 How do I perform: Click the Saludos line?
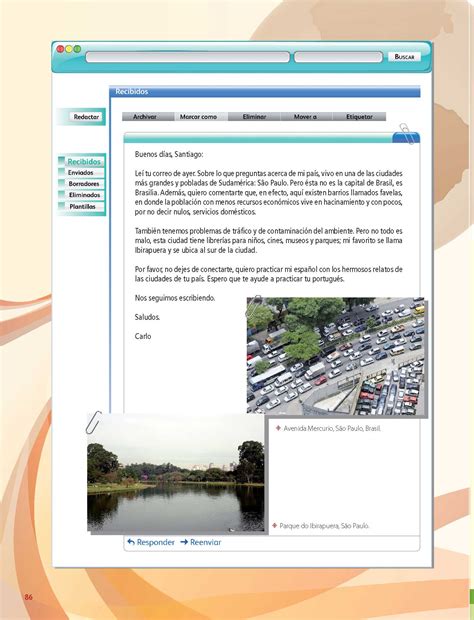pos(147,317)
